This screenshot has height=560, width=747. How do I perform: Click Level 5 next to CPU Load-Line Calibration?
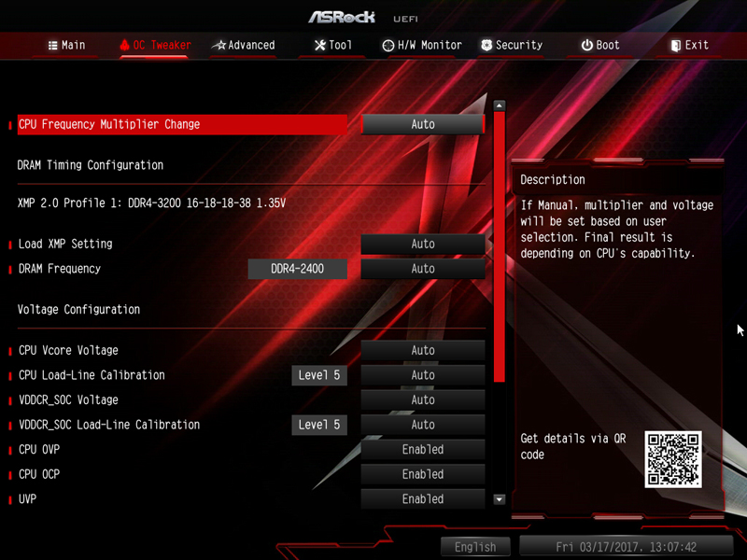(319, 375)
